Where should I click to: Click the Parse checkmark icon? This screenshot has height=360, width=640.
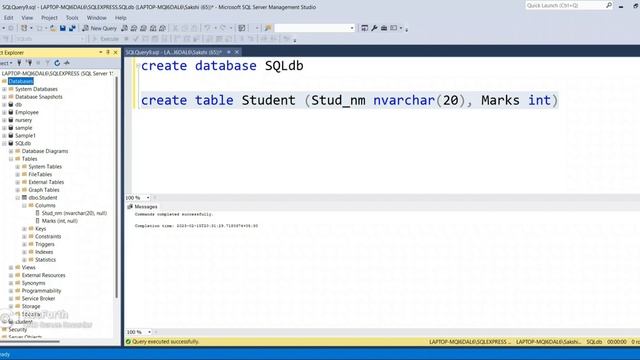(136, 39)
